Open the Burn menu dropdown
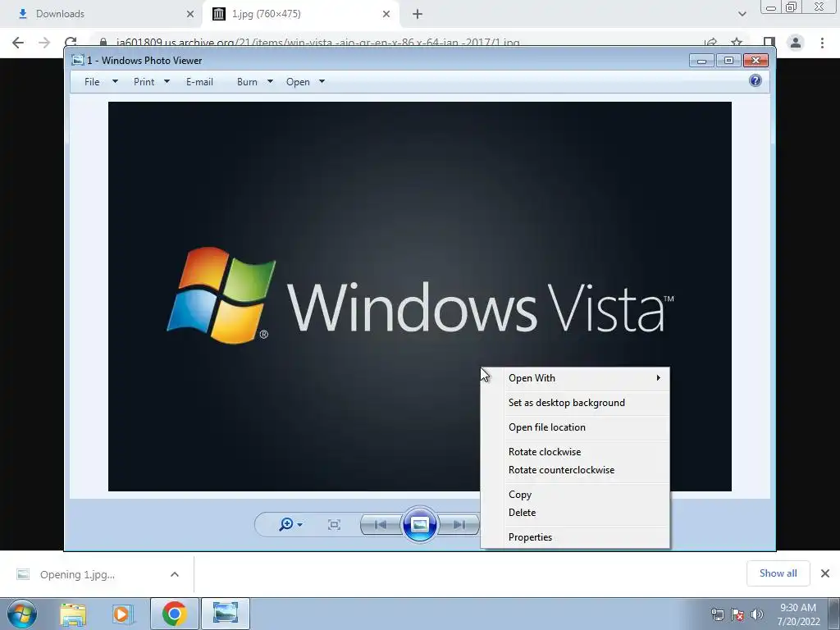 click(254, 82)
